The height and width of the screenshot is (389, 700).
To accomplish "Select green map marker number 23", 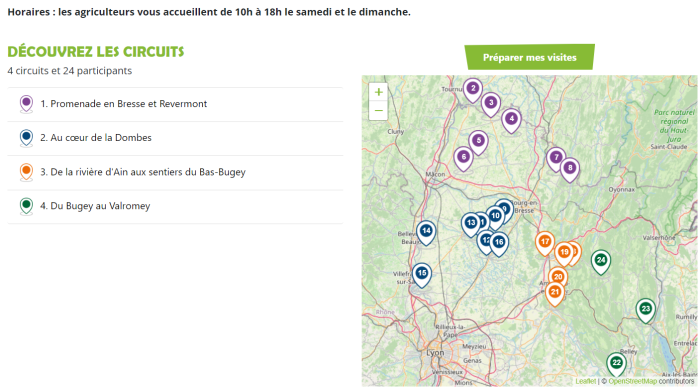I will [x=646, y=310].
